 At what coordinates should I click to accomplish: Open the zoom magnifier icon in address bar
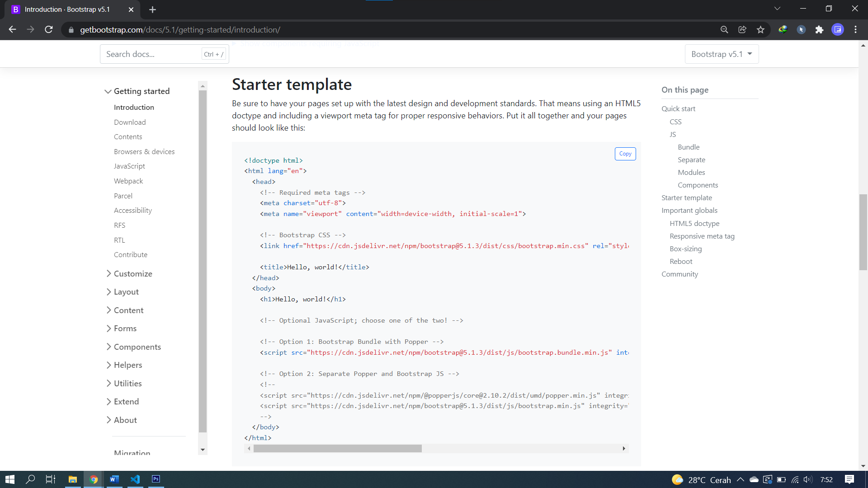click(x=724, y=29)
